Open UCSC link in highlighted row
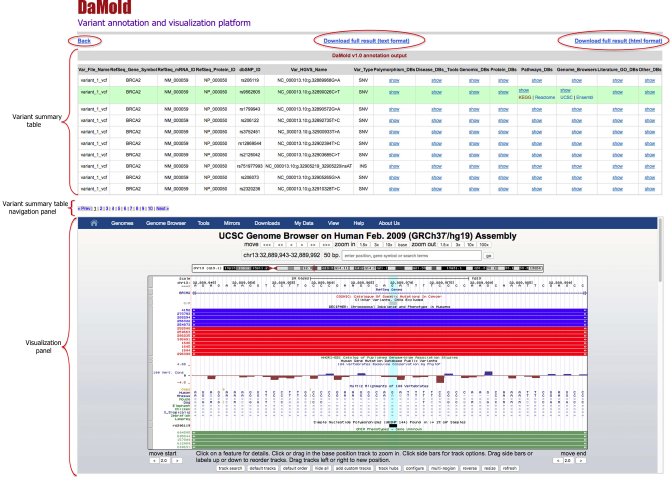Viewport: 671px width, 477px height. coord(566,97)
